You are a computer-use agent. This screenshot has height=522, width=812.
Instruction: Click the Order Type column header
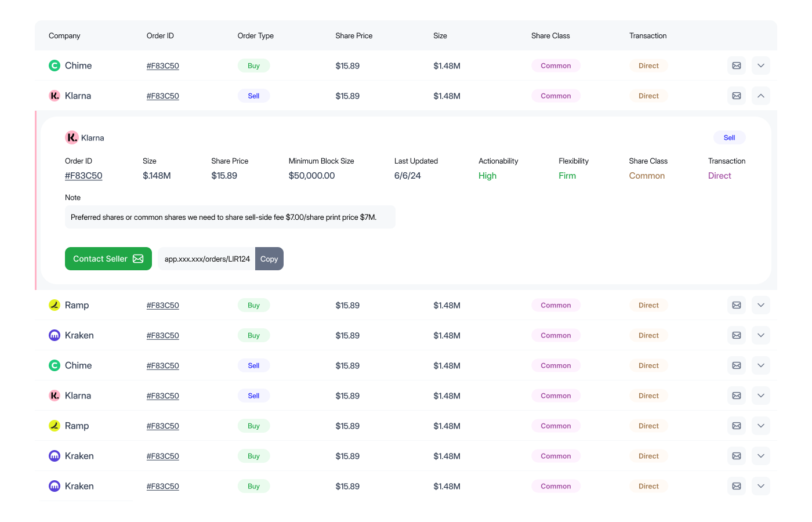coord(256,35)
